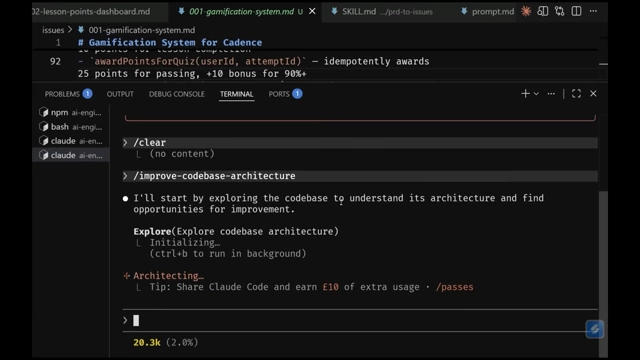Screen dimensions: 640x360
Task: Select the active second claude terminal
Action: (70, 155)
